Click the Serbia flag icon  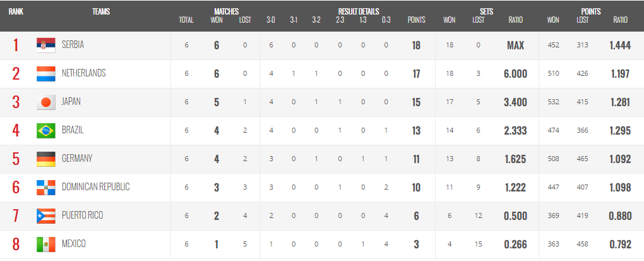pos(46,46)
